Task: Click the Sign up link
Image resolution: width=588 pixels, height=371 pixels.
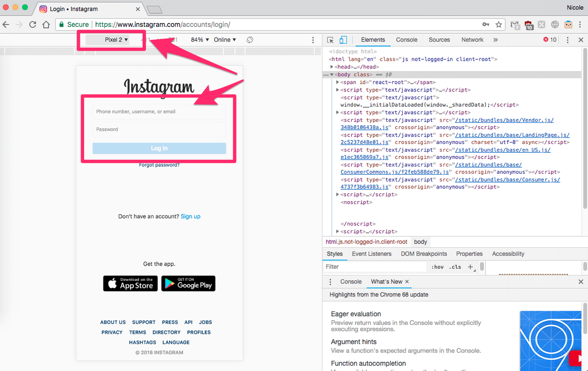Action: pyautogui.click(x=191, y=216)
